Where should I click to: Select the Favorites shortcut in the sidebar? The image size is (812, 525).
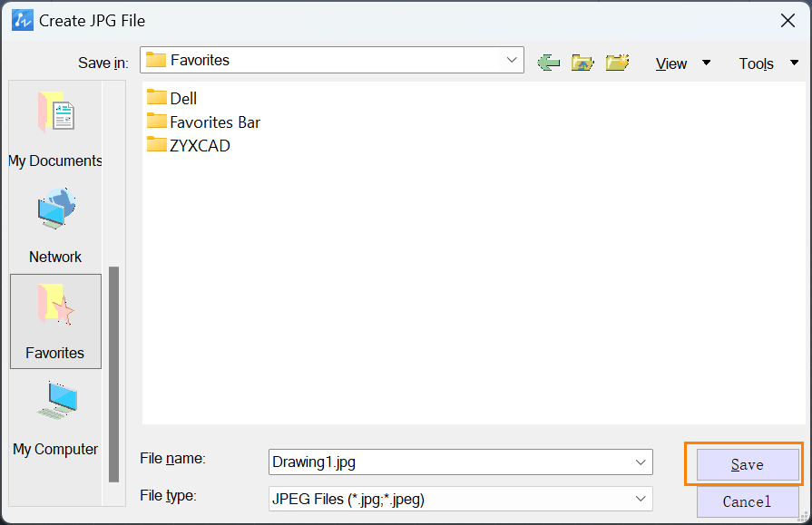tap(55, 322)
